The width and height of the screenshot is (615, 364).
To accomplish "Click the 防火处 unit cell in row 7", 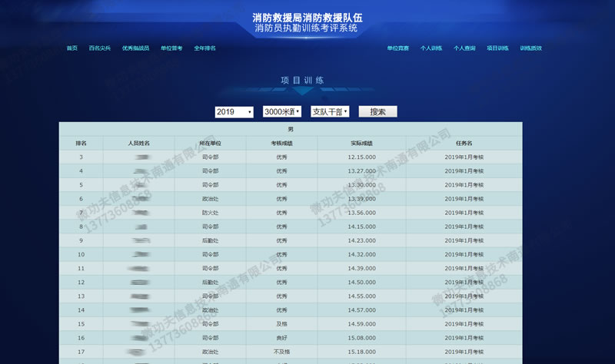I will (x=210, y=213).
